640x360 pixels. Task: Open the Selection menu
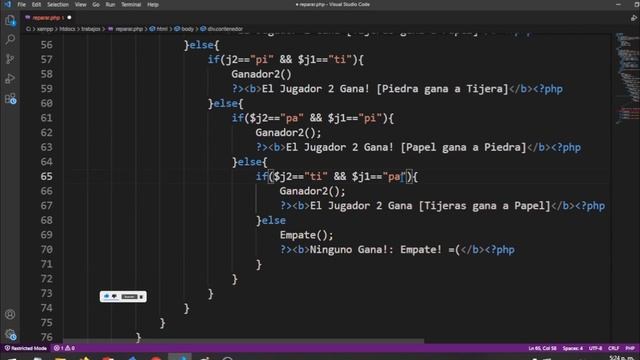[58, 4]
